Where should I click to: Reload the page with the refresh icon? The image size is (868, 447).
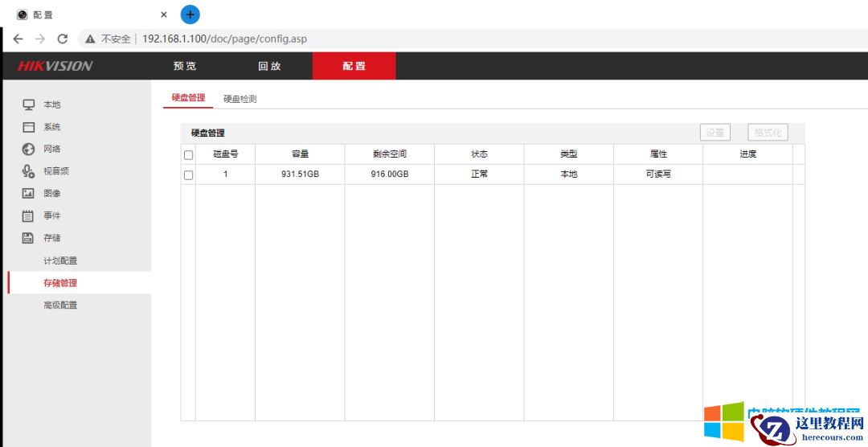(x=63, y=39)
